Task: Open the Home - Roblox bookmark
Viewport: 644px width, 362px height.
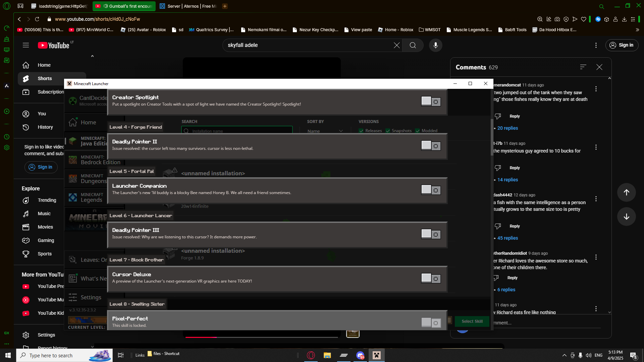Action: (x=396, y=30)
